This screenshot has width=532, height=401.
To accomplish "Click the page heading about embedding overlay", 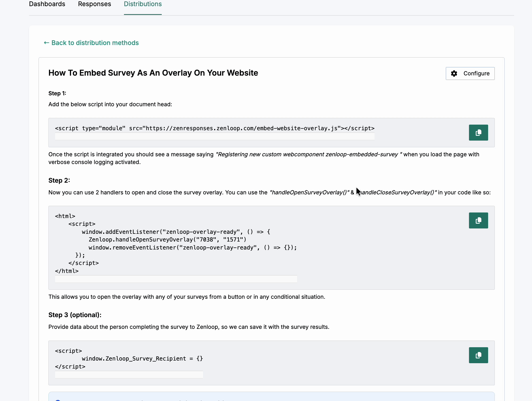I will [x=153, y=73].
